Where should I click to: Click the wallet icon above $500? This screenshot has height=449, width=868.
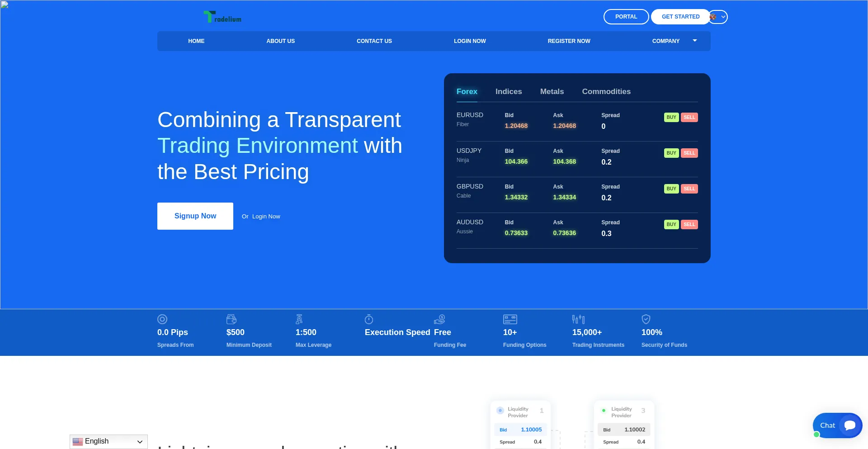coord(231,319)
